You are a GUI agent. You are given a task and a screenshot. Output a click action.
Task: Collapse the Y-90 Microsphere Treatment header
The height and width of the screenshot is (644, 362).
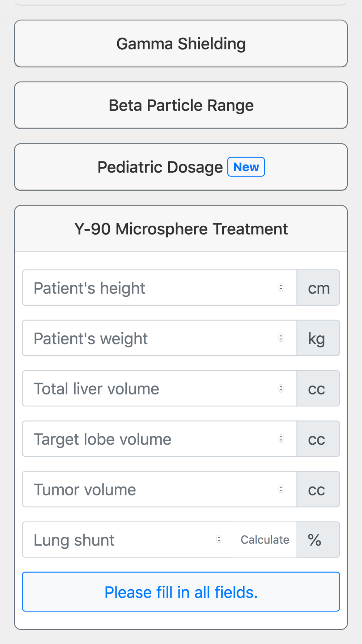pos(181,229)
